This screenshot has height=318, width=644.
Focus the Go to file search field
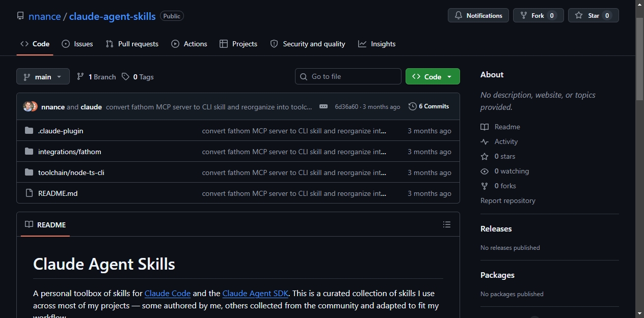(348, 76)
